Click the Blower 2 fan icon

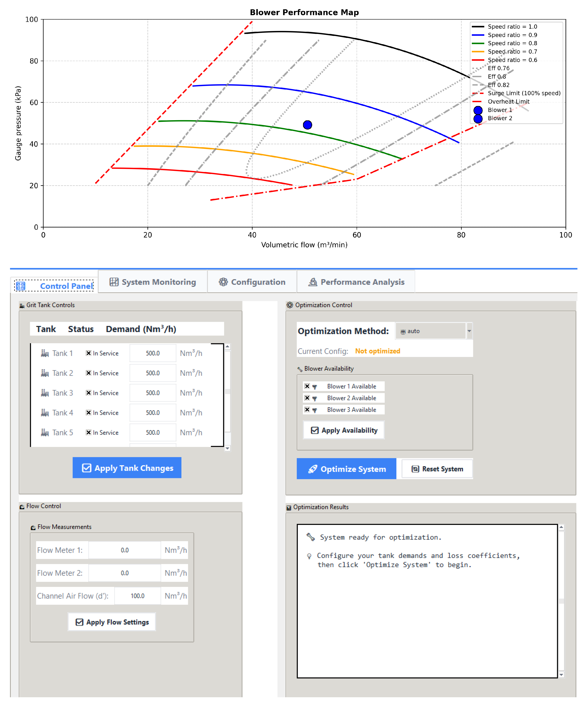click(x=315, y=398)
